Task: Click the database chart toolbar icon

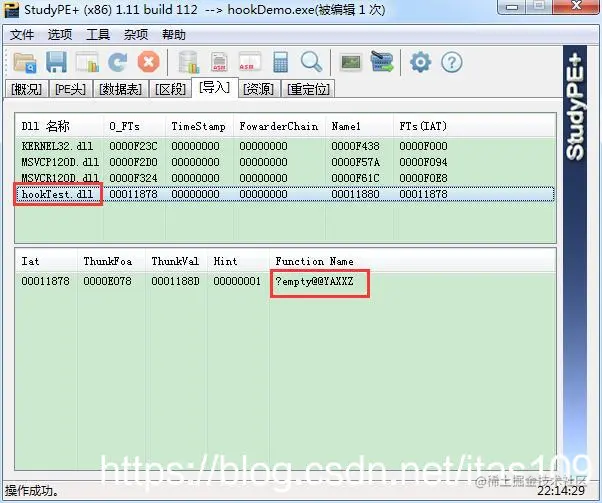Action: 188,62
